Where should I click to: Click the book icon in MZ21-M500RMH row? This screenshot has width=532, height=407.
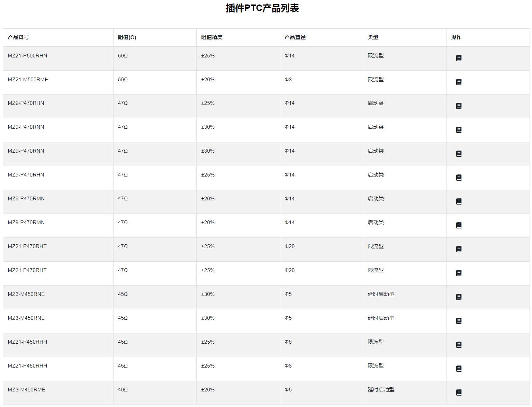(459, 82)
